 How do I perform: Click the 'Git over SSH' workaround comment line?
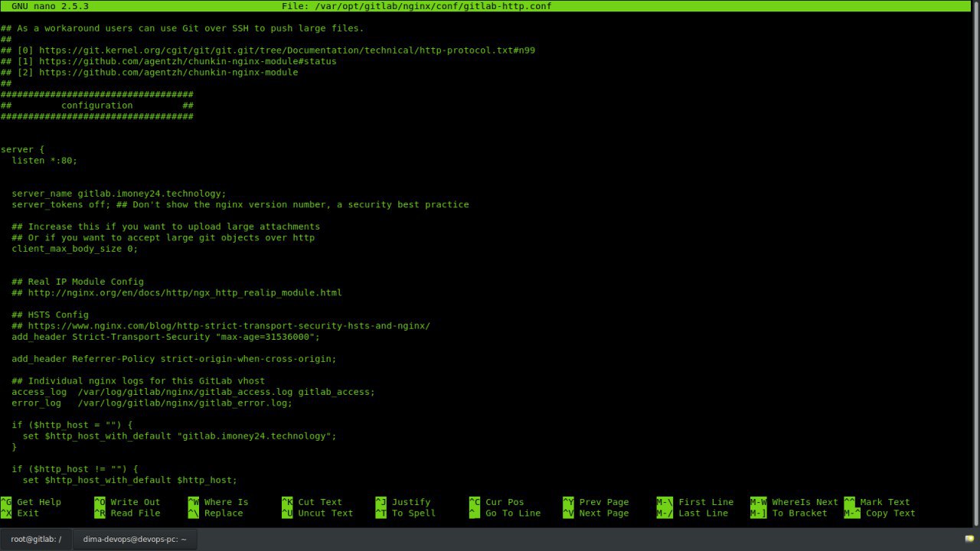tap(182, 28)
